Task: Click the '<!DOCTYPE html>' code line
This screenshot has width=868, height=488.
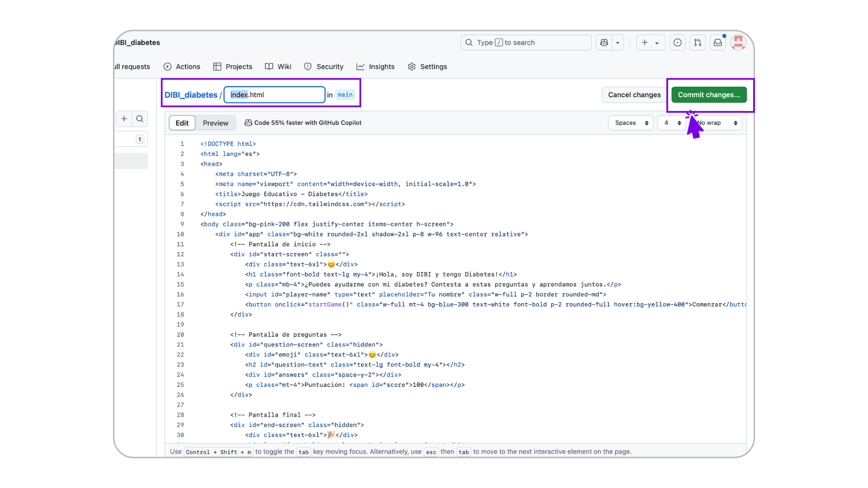Action: coord(228,144)
